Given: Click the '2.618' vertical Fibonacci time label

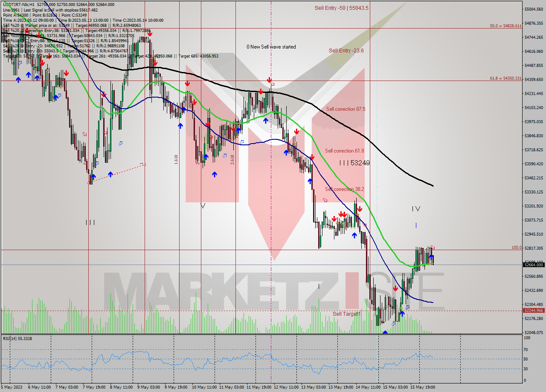Looking at the screenshot, I should pos(232,159).
